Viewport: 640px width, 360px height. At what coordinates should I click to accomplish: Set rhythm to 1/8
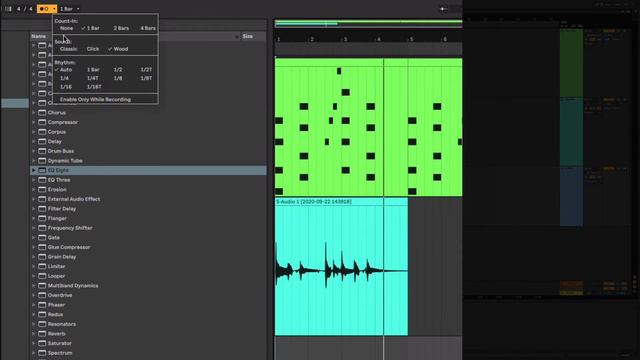click(118, 78)
